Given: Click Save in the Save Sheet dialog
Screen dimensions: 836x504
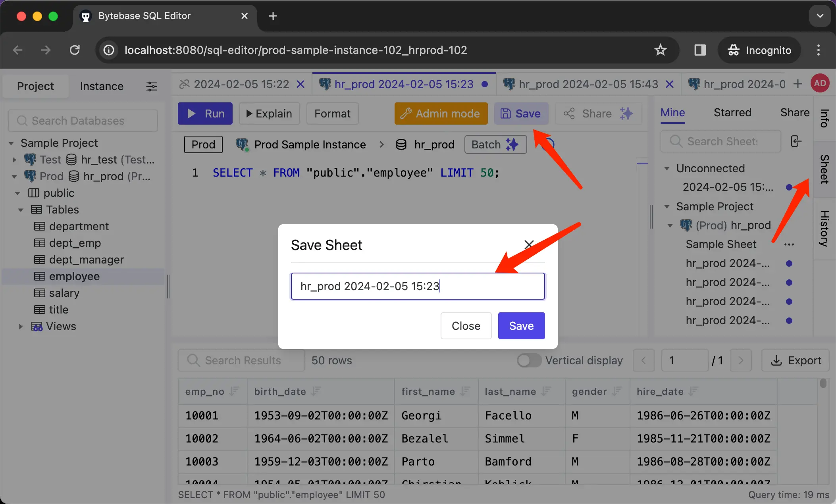Looking at the screenshot, I should (521, 326).
